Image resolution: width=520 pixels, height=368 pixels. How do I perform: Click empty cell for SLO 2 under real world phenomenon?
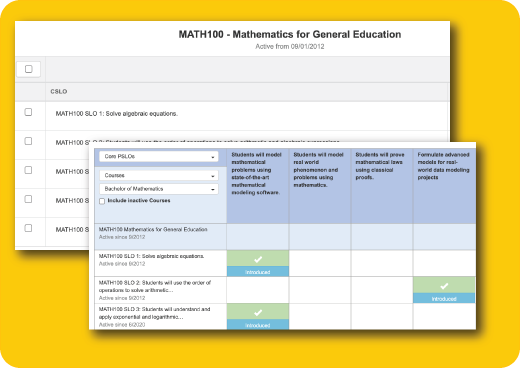tap(320, 290)
